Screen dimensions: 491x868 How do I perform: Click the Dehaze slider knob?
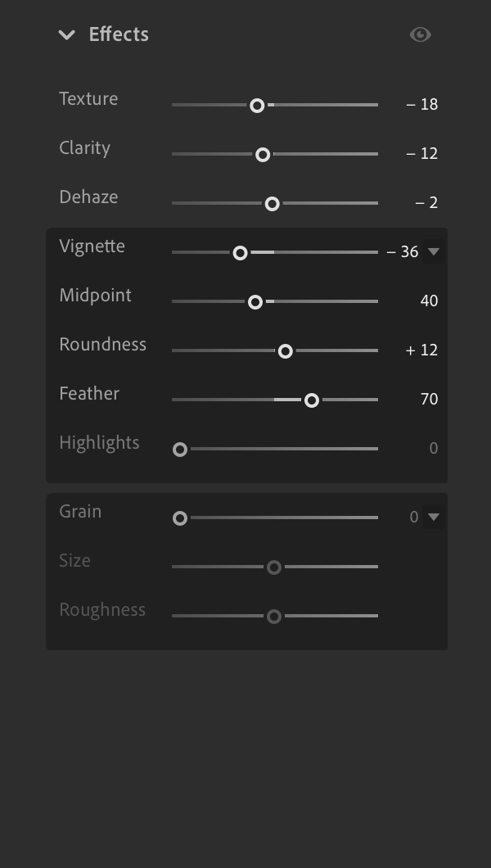pos(273,203)
